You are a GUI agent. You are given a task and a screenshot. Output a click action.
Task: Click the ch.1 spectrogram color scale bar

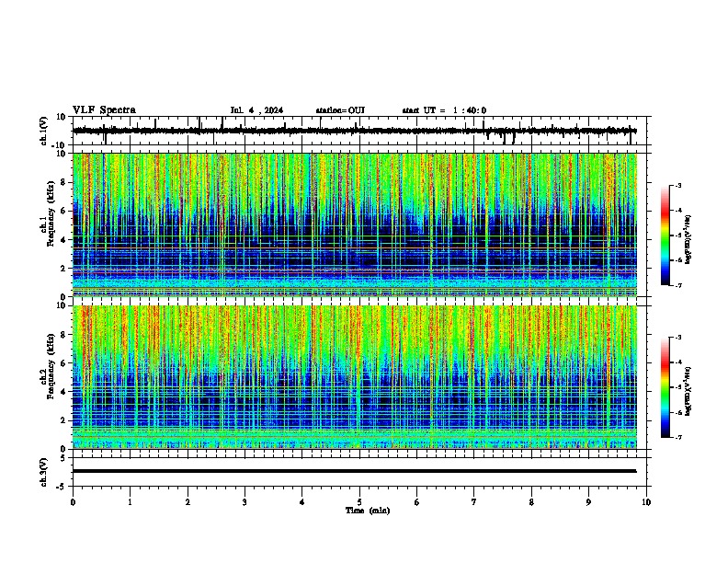[665, 236]
